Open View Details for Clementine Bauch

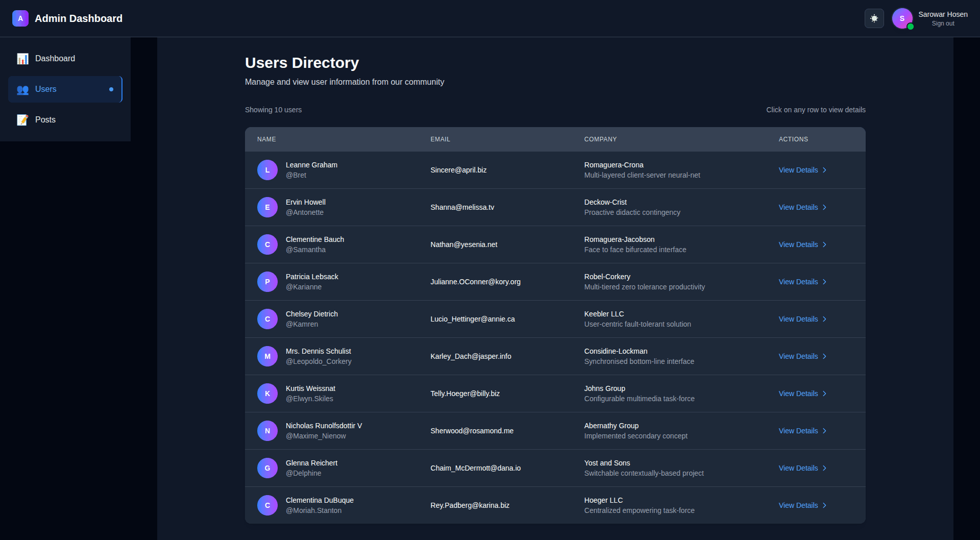[x=798, y=244]
